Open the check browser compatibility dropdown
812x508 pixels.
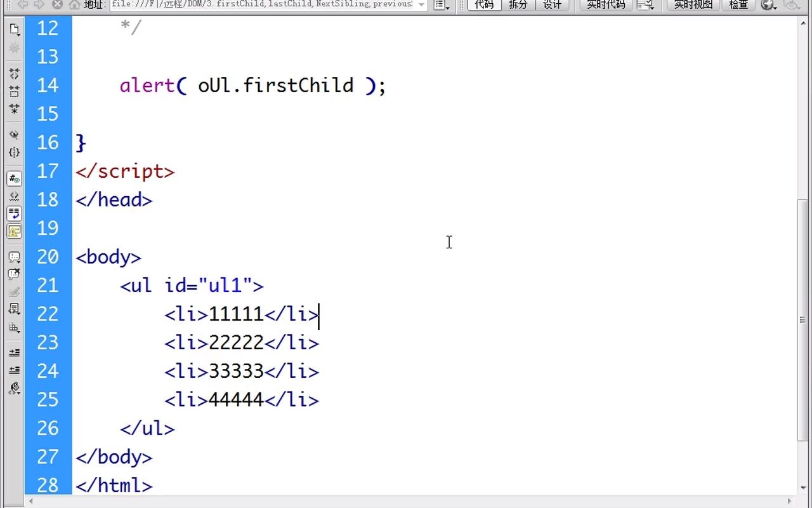click(x=646, y=4)
